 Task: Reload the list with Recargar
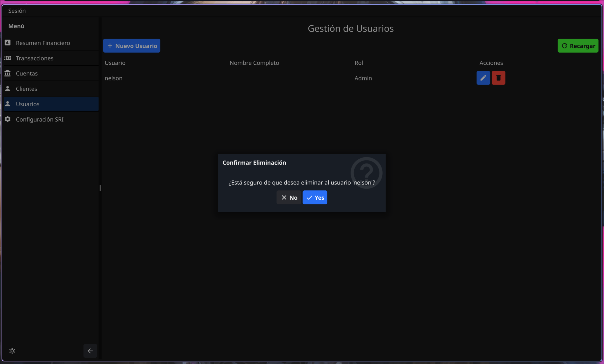(x=578, y=46)
